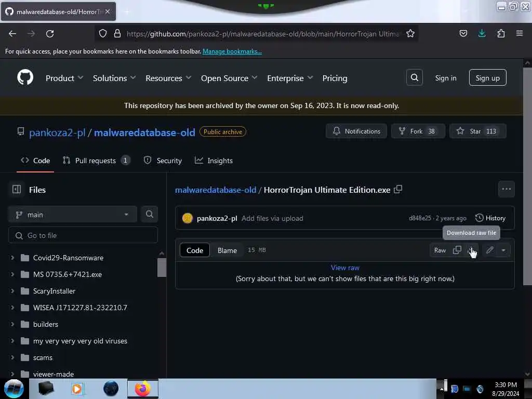Click the tracking protection shield icon
The height and width of the screenshot is (399, 532).
[103, 33]
